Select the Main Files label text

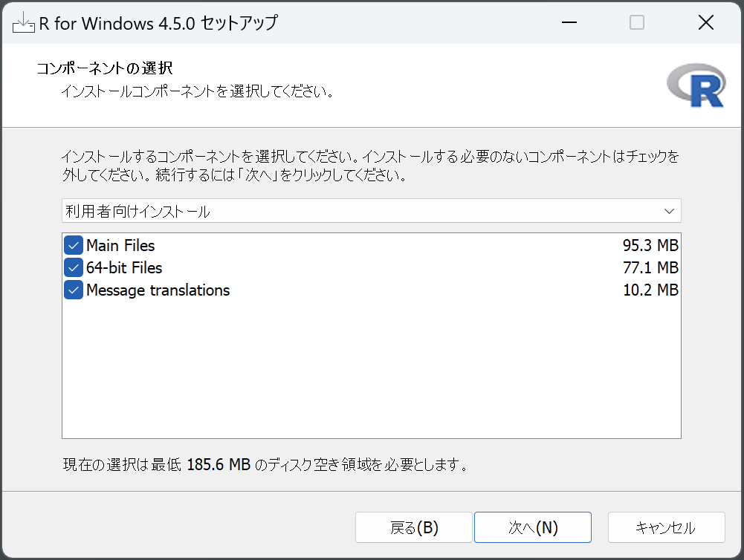pyautogui.click(x=120, y=246)
